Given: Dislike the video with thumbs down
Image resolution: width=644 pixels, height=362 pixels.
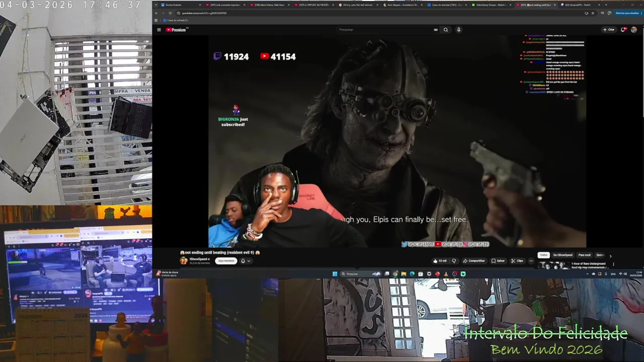Looking at the screenshot, I should click(x=454, y=261).
